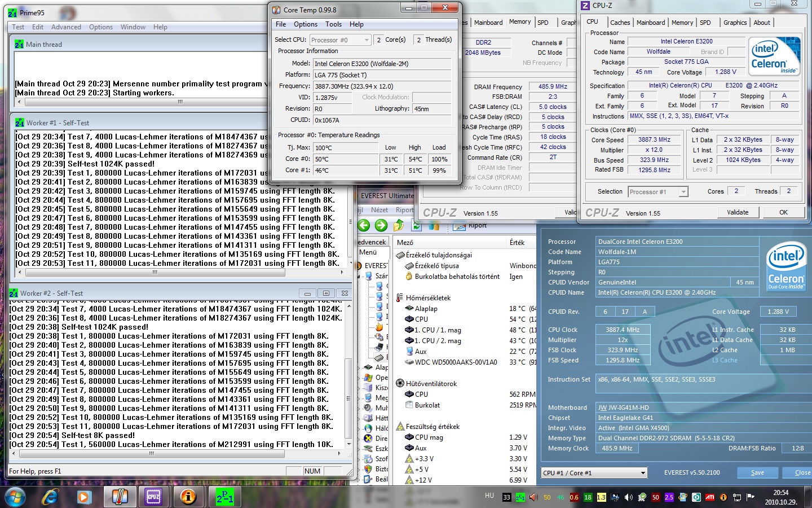Open CPU-Z from the taskbar icon
812x508 pixels.
(x=153, y=497)
